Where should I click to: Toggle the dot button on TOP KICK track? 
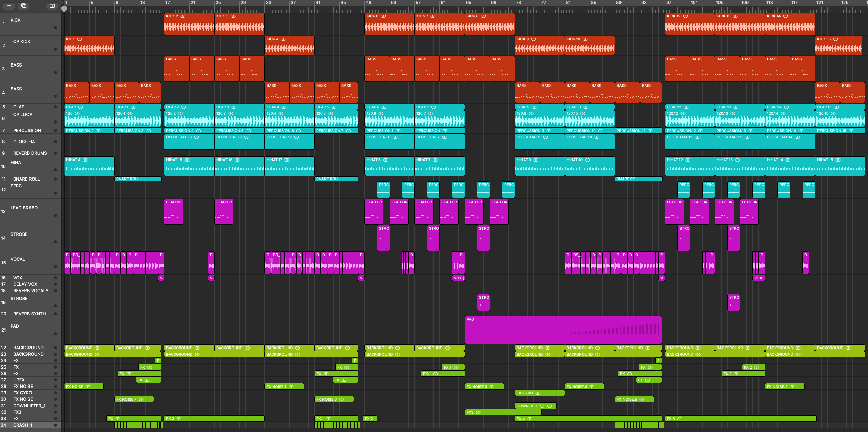(55, 49)
